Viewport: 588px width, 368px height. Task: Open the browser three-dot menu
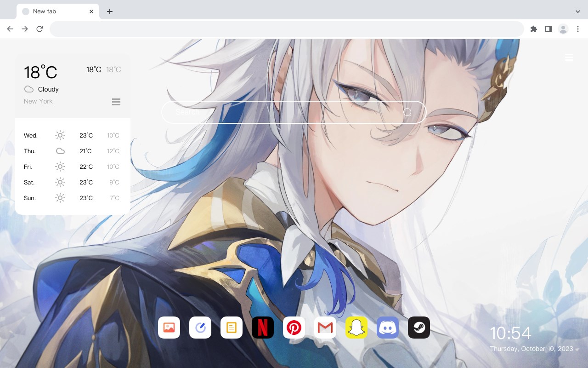[578, 29]
